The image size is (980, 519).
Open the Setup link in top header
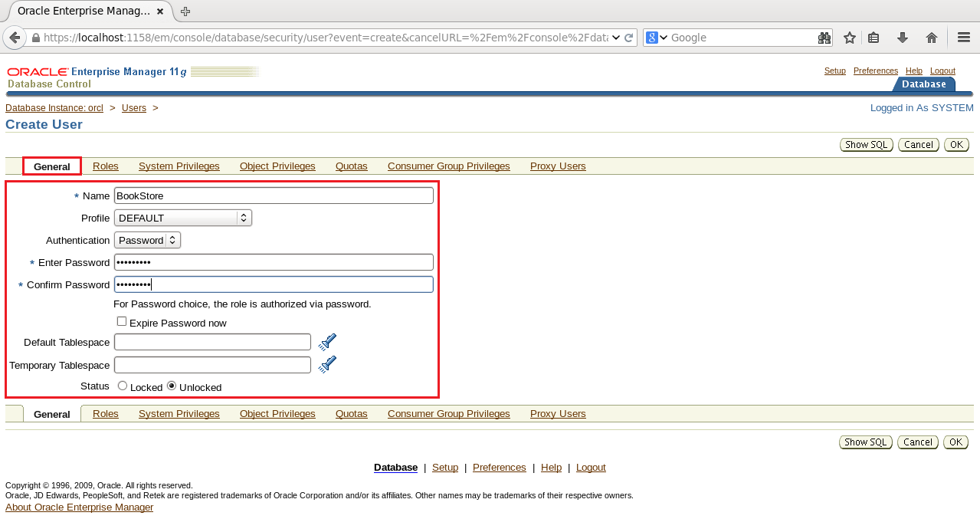coord(835,71)
